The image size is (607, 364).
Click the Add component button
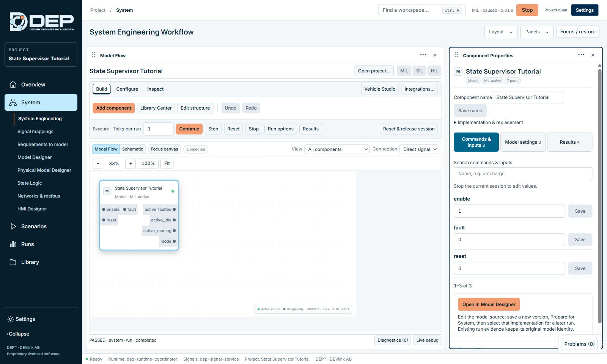coord(114,108)
